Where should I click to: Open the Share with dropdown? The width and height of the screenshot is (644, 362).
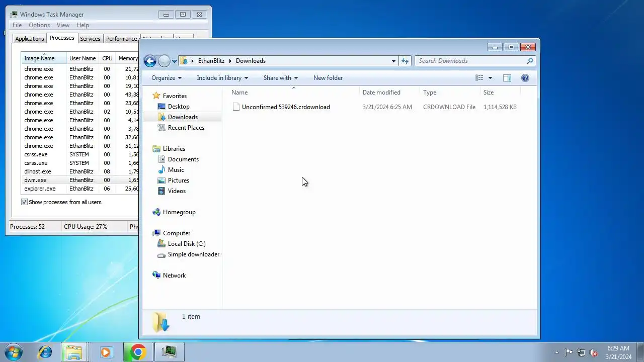click(281, 78)
